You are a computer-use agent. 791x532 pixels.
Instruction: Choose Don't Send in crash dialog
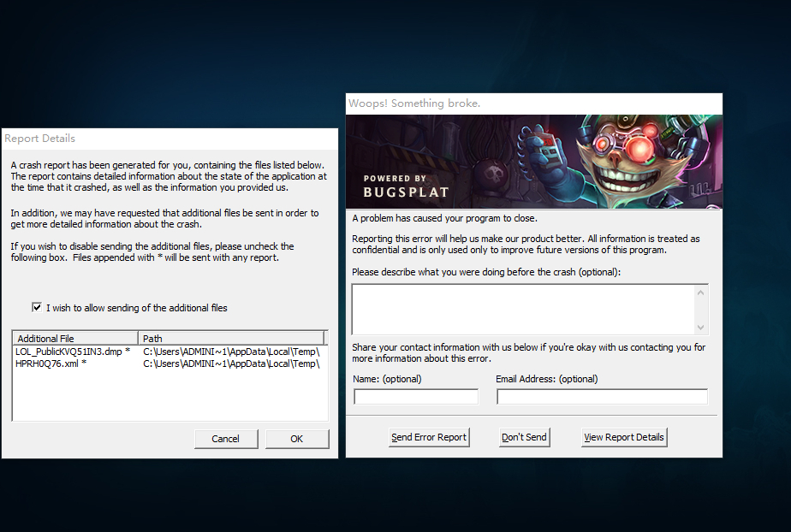524,437
